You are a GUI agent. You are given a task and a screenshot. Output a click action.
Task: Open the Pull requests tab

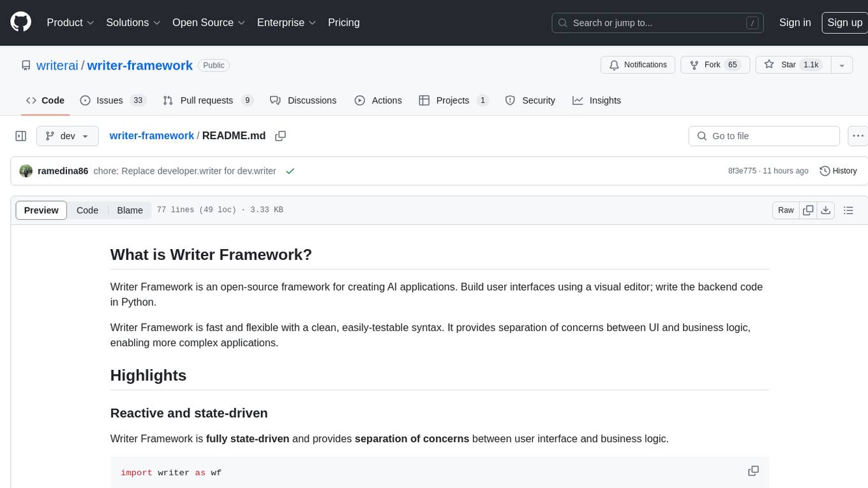point(208,100)
